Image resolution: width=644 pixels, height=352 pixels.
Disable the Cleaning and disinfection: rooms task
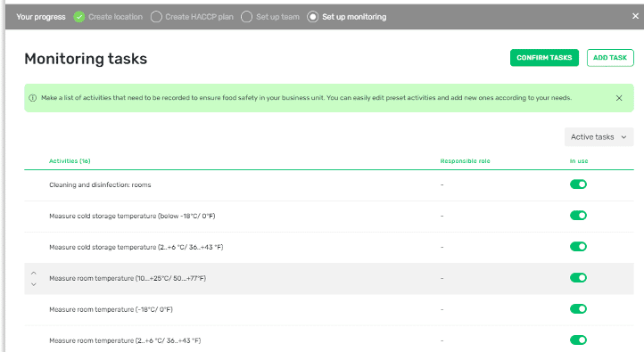(x=578, y=184)
